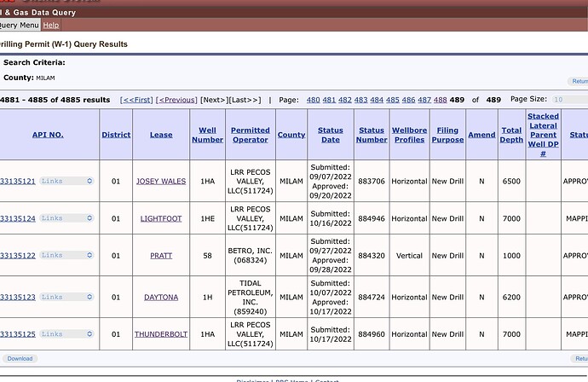The height and width of the screenshot is (382, 588).
Task: Jump to results page 486
Action: tap(408, 100)
